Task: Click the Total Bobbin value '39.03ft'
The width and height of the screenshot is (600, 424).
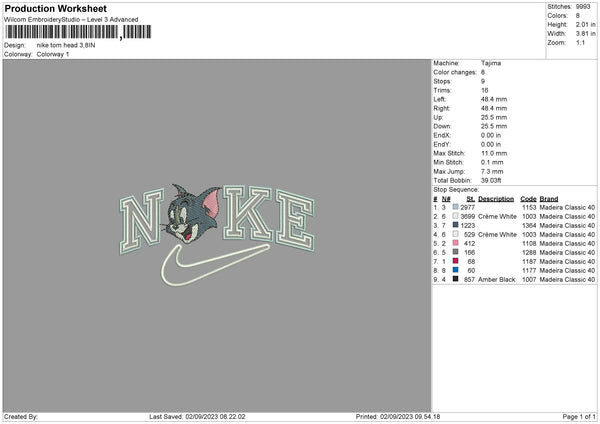Action: (491, 180)
